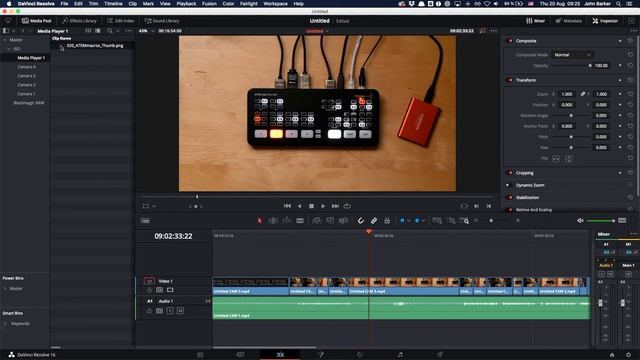Viewport: 640px width, 360px height.
Task: Open the Sound Library panel
Action: tap(162, 21)
